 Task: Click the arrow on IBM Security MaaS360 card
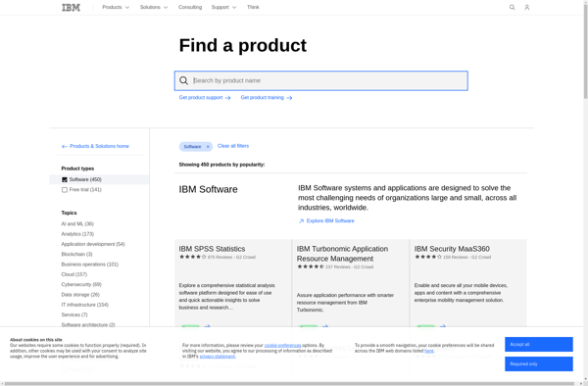click(443, 326)
